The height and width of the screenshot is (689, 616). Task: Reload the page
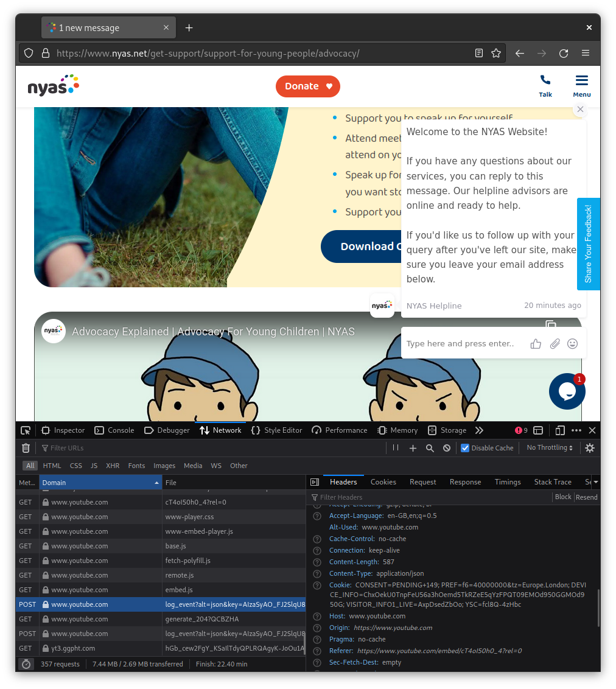click(564, 53)
